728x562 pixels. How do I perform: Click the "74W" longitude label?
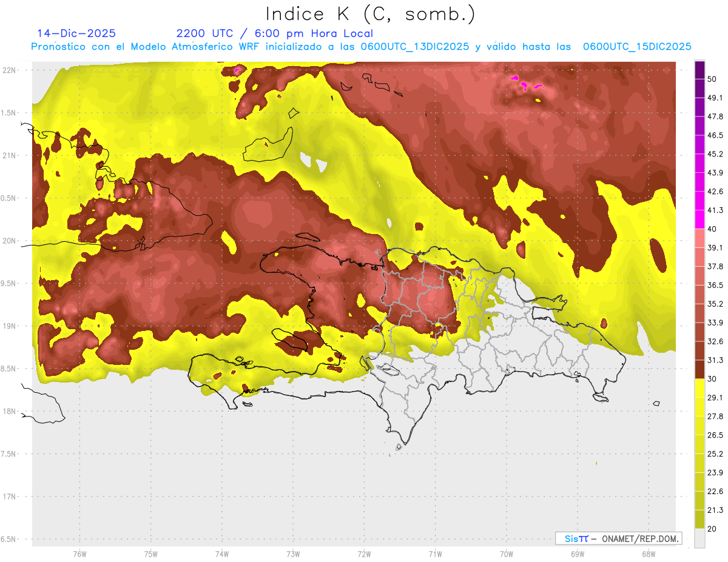(221, 554)
